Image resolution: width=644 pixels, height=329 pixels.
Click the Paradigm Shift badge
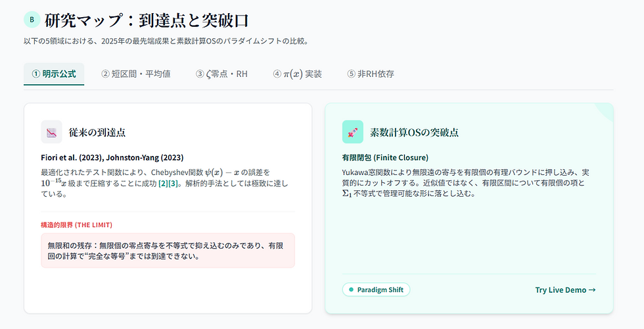376,290
